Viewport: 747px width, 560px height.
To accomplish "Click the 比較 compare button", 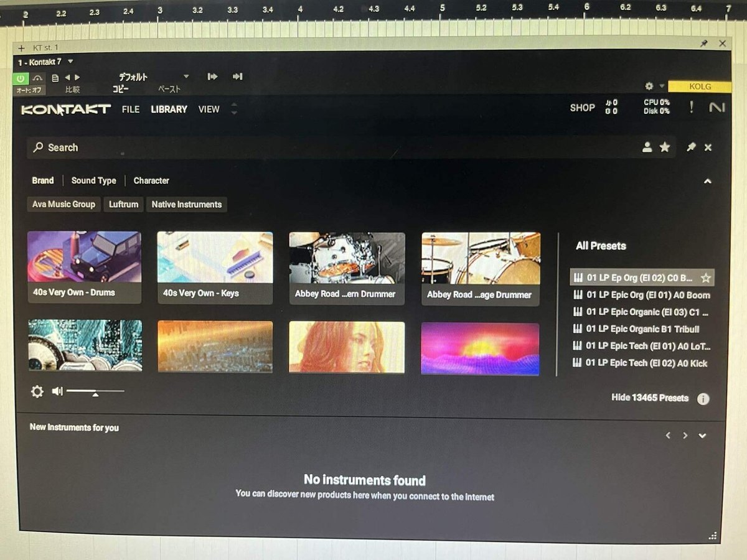I will point(72,90).
